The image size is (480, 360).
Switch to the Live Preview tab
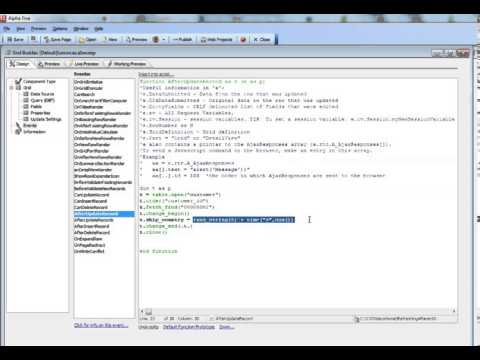[x=84, y=64]
